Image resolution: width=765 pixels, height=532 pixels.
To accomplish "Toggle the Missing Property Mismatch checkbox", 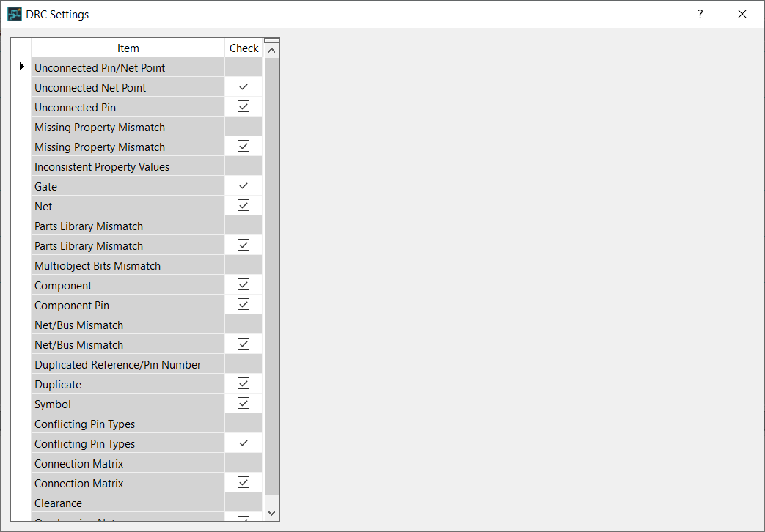I will coord(244,146).
